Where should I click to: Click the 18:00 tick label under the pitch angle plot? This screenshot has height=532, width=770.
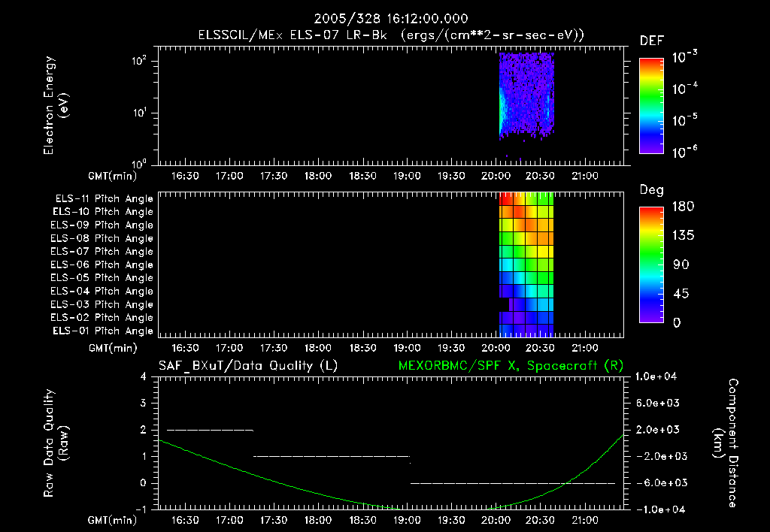point(318,349)
